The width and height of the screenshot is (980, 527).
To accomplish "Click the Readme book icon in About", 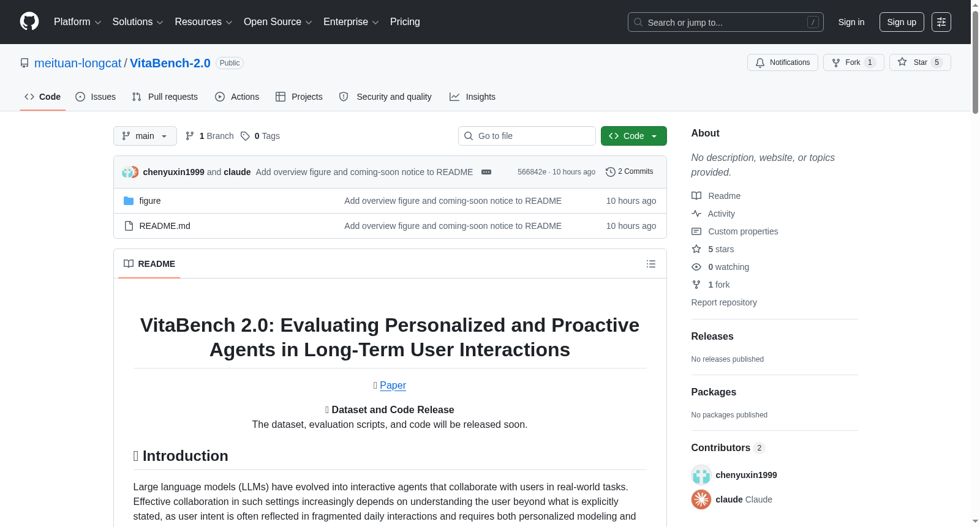I will (696, 196).
